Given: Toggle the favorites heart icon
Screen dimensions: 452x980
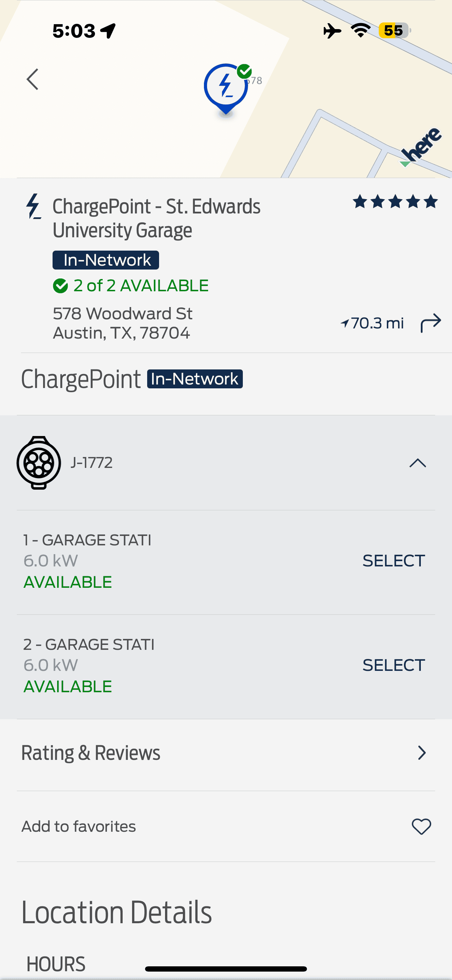Looking at the screenshot, I should (x=421, y=826).
